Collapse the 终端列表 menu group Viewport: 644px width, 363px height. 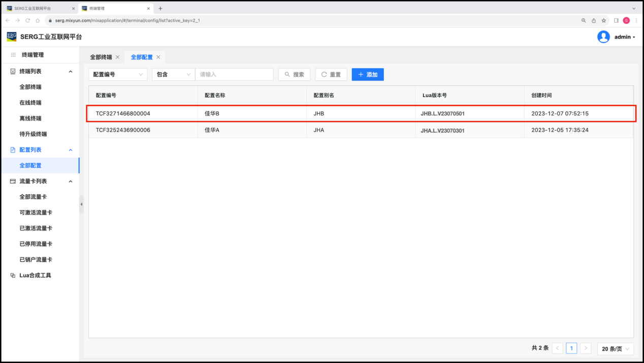(x=71, y=71)
